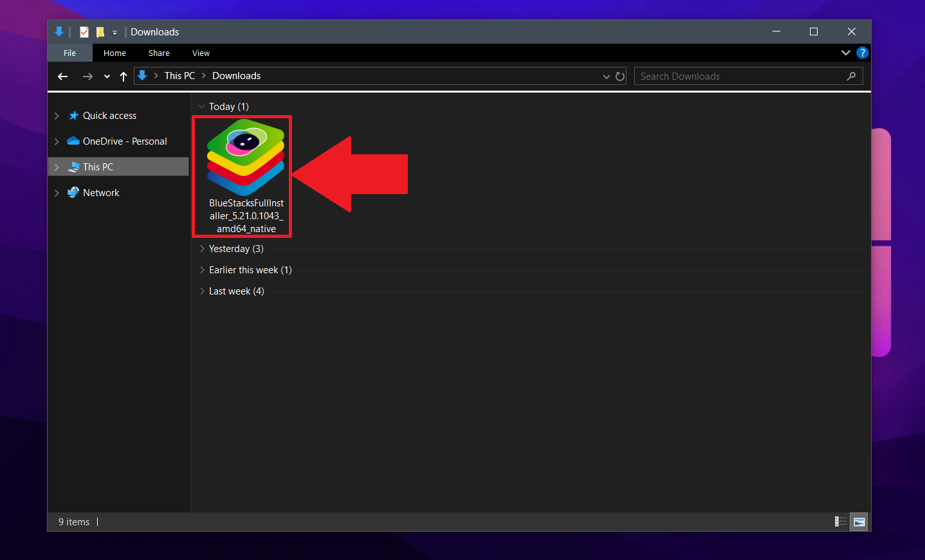Viewport: 925px width, 560px height.
Task: Expand the Quick access tree node
Action: pyautogui.click(x=57, y=116)
